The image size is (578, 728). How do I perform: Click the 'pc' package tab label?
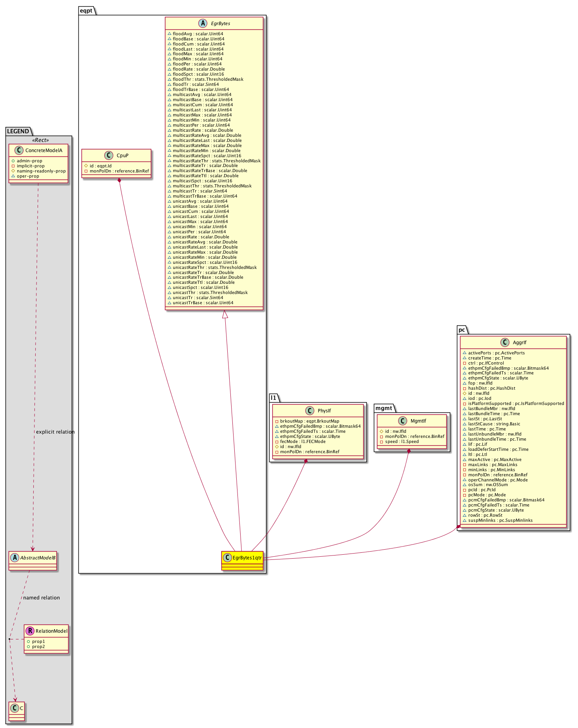tap(462, 330)
